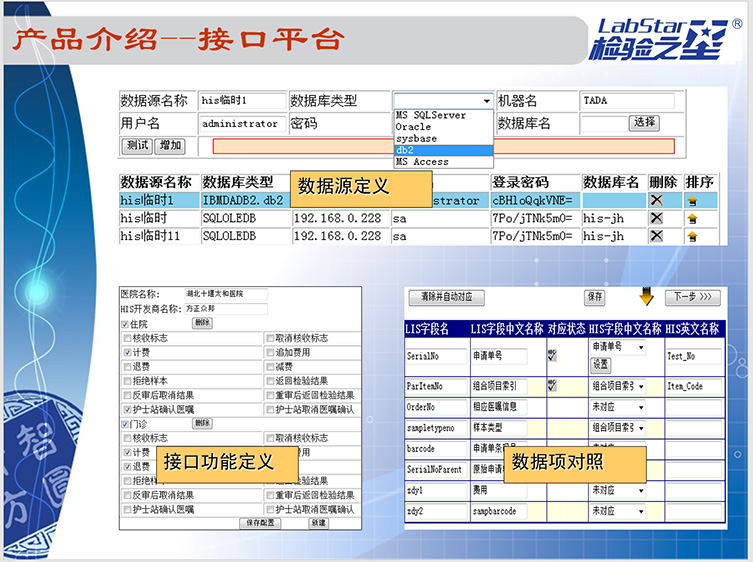This screenshot has width=753, height=562.
Task: Move his临时1 row up with sort arrow
Action: coord(692,201)
